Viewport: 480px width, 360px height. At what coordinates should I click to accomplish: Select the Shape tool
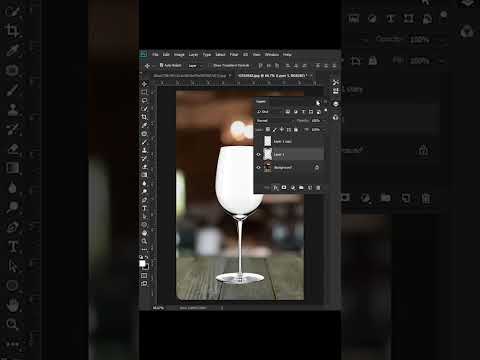144,225
